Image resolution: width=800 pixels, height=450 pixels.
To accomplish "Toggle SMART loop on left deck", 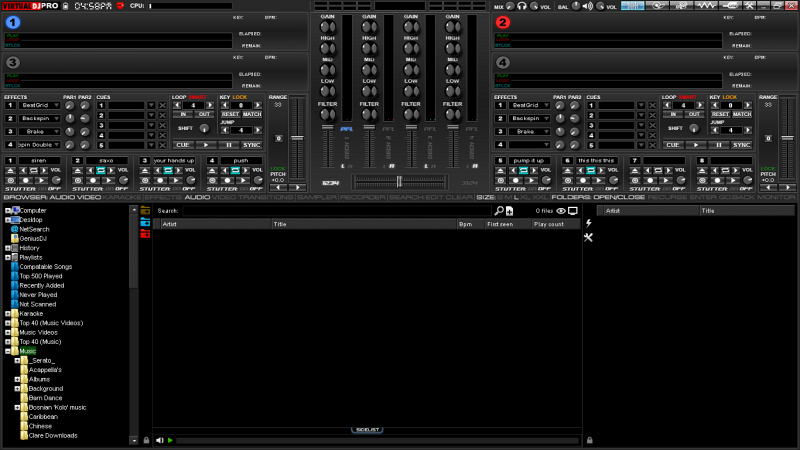I will click(x=197, y=97).
